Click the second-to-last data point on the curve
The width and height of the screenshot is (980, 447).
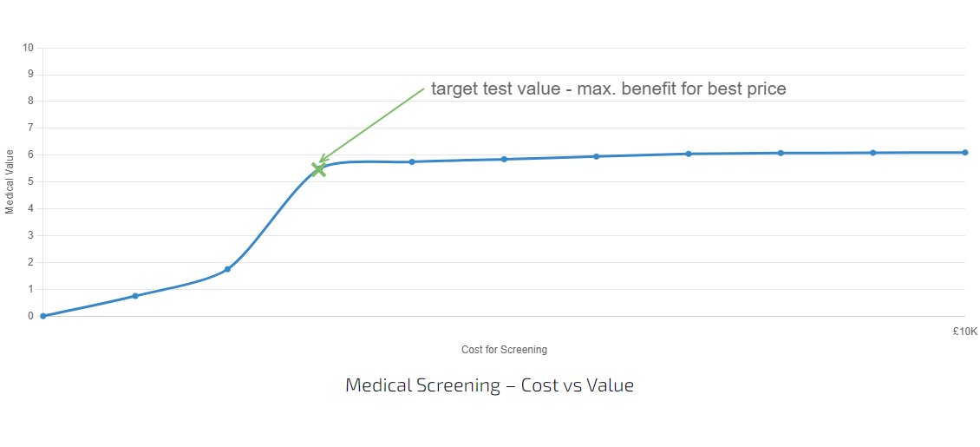872,153
